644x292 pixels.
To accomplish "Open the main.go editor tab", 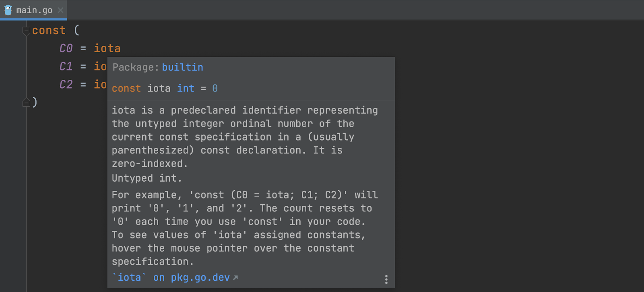I will [34, 10].
